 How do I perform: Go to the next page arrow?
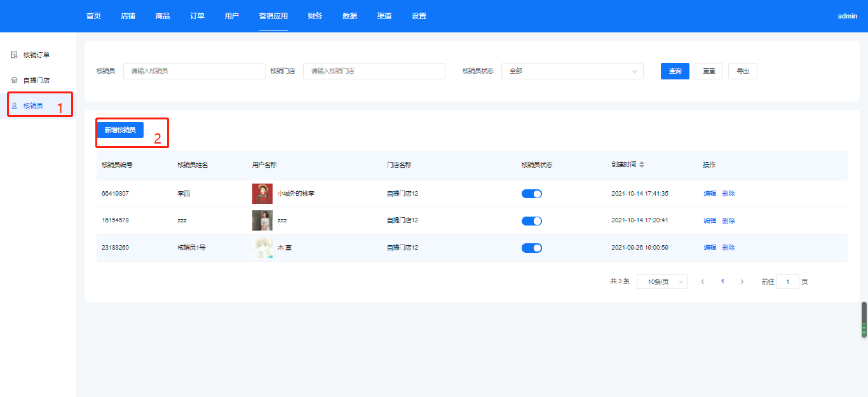[742, 281]
